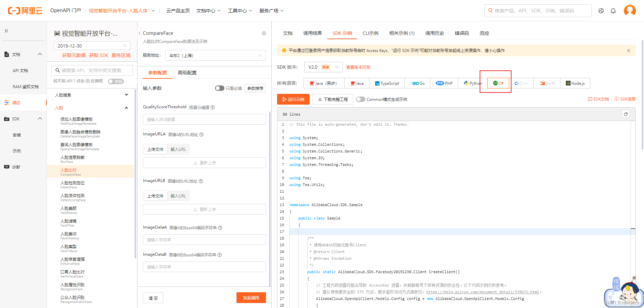Viewport: 644px width, 308px height.
Task: Select the C# language option
Action: pyautogui.click(x=498, y=83)
